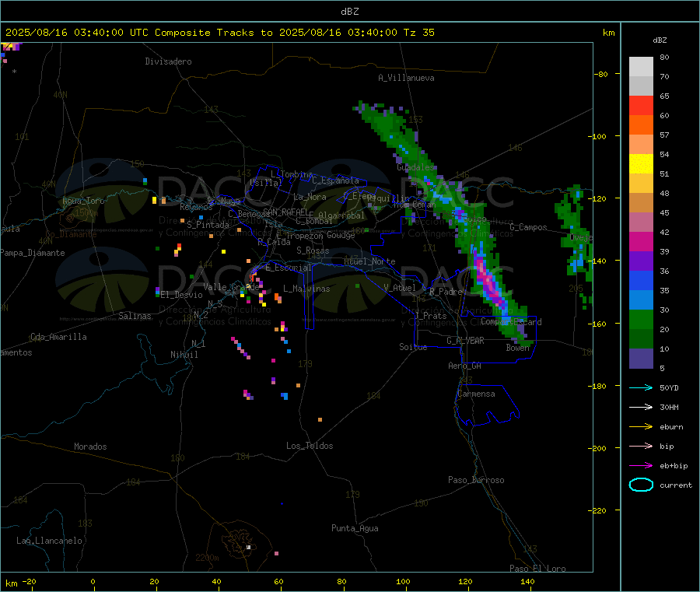Select the blue 35 dBZ swatch

(x=641, y=280)
